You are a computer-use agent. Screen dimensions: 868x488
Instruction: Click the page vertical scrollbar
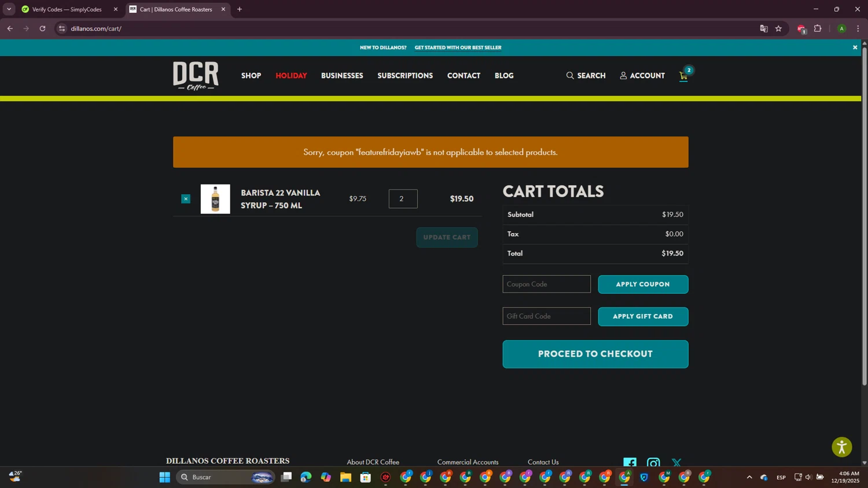coord(865,216)
